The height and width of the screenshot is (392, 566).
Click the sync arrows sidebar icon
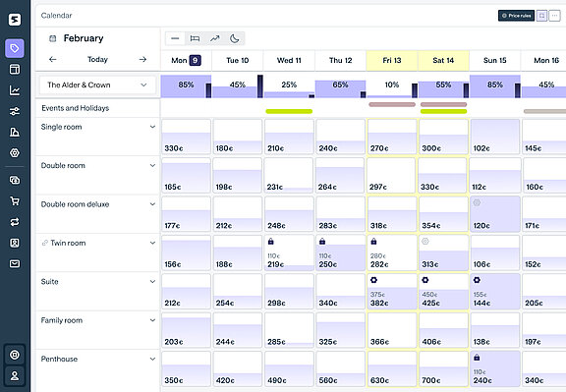pos(15,222)
